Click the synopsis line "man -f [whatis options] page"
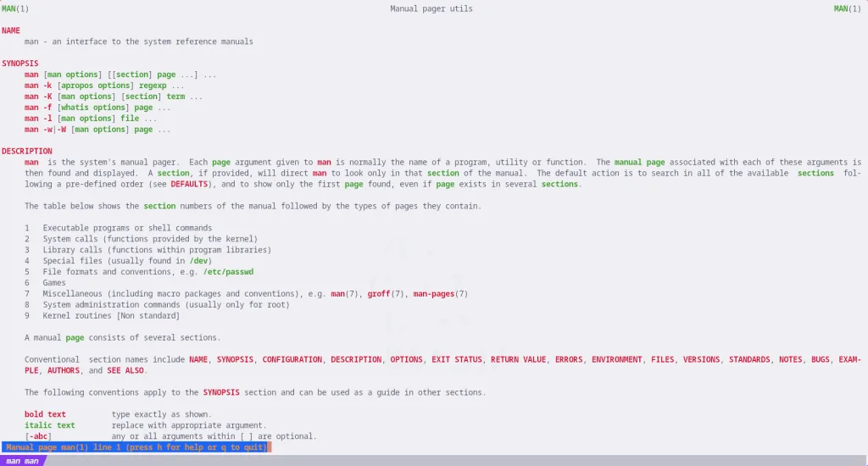Screen dimensions: 868x466 pyautogui.click(x=97, y=108)
